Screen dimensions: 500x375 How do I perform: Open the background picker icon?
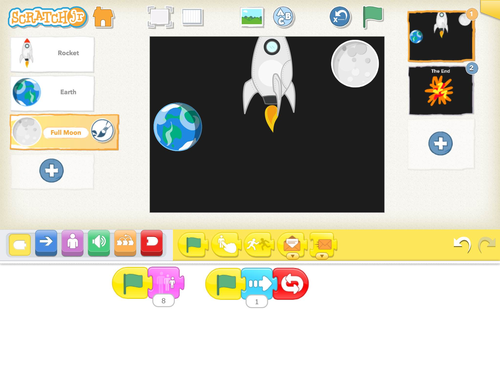pos(252,17)
